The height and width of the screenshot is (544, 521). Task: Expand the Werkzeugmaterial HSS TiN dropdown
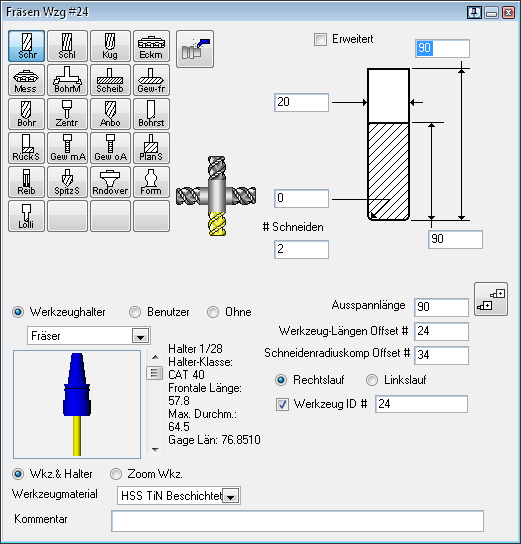230,496
